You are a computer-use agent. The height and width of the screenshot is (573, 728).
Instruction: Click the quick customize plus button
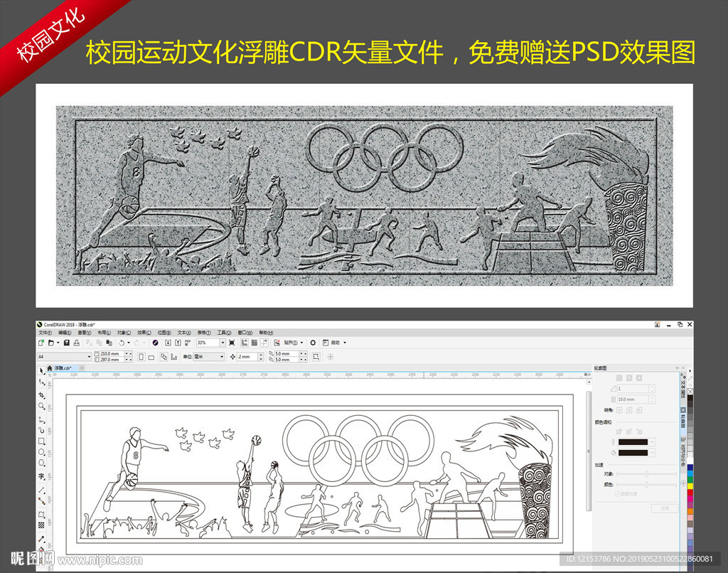(x=331, y=357)
